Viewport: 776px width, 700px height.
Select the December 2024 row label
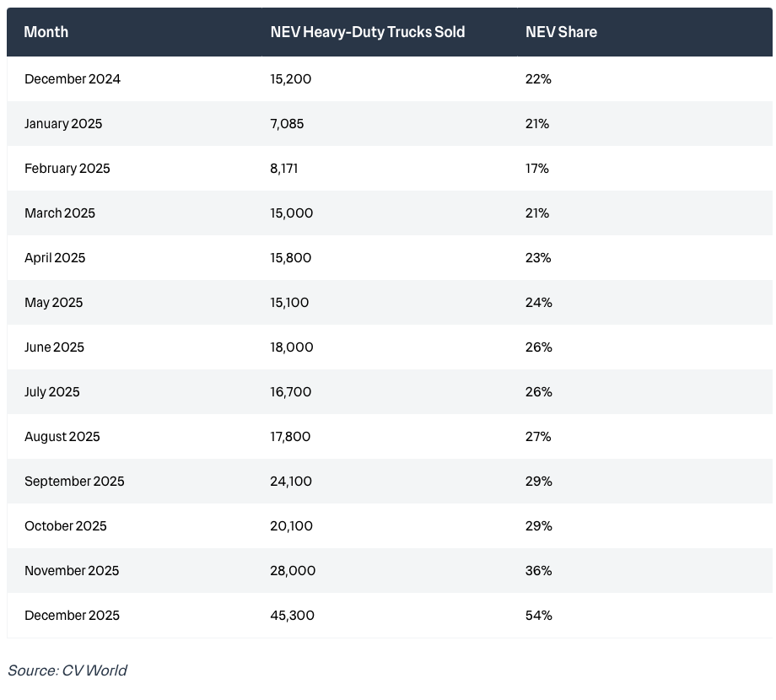pos(73,79)
